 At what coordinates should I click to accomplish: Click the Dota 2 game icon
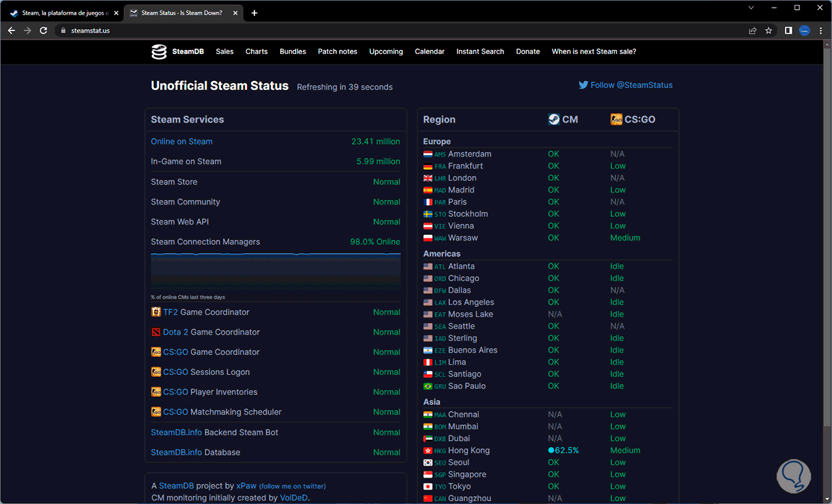coord(156,332)
